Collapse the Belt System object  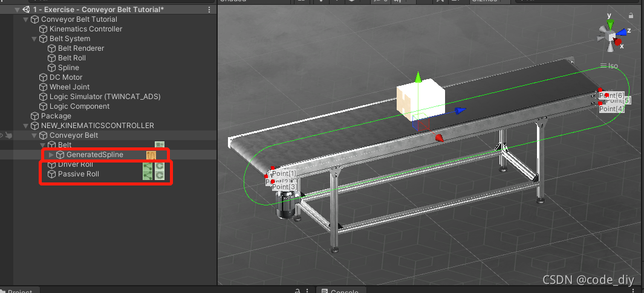(34, 39)
